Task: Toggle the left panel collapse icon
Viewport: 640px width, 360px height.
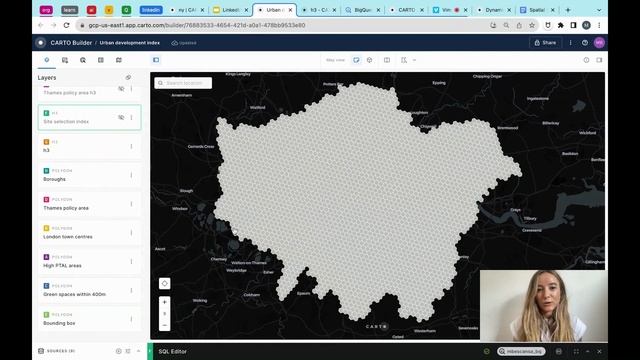Action: (156, 60)
